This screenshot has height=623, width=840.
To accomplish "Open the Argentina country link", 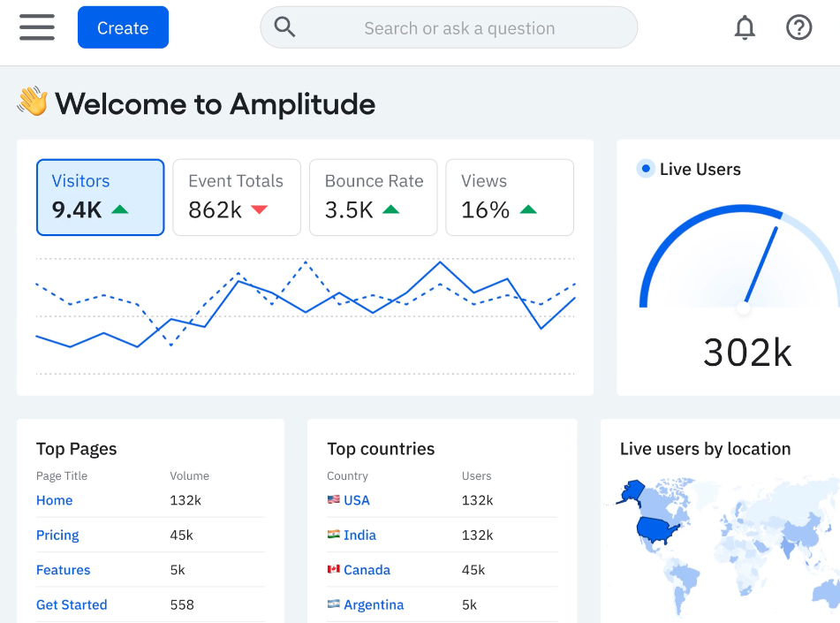I will tap(374, 604).
